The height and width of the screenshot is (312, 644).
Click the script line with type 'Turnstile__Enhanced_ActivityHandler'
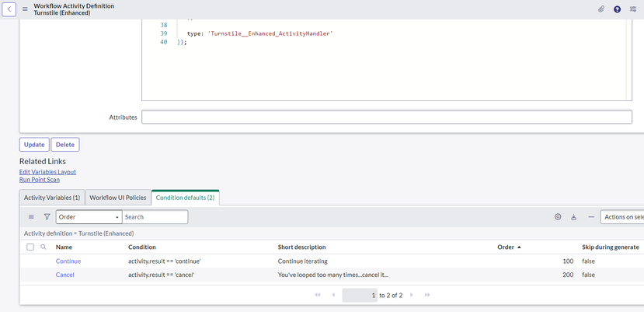click(259, 33)
